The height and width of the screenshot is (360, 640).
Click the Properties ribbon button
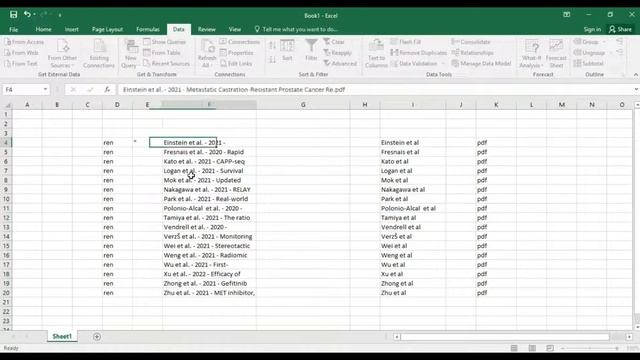237,53
